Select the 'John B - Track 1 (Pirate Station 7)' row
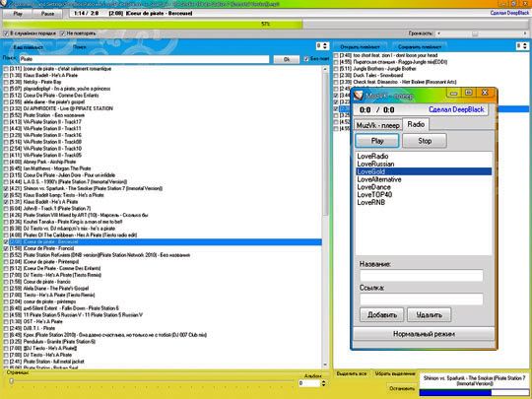The width and height of the screenshot is (532, 399). pyautogui.click(x=163, y=208)
